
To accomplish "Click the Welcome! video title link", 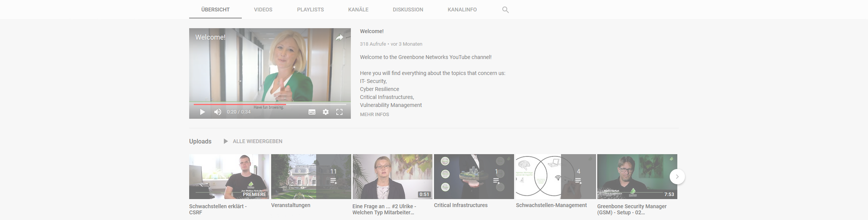I will [371, 32].
